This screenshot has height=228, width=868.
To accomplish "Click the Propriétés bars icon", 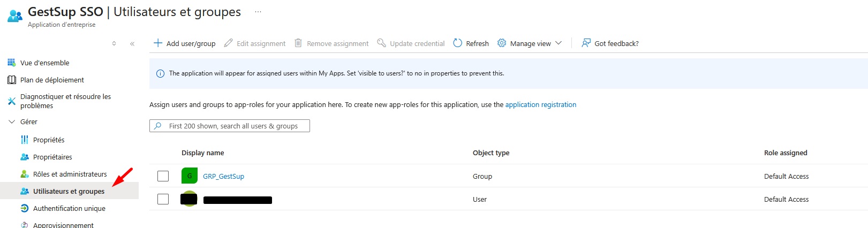I will [25, 140].
